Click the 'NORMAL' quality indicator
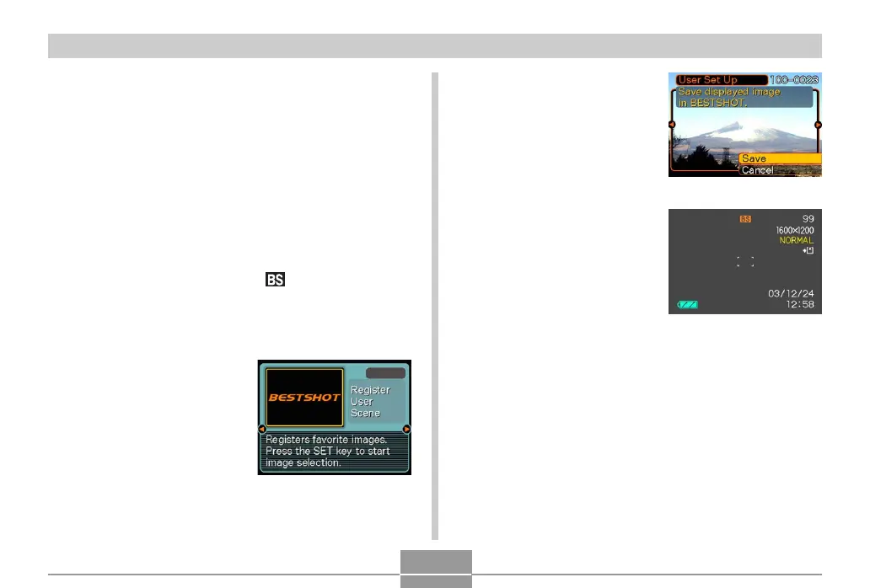 tap(796, 240)
